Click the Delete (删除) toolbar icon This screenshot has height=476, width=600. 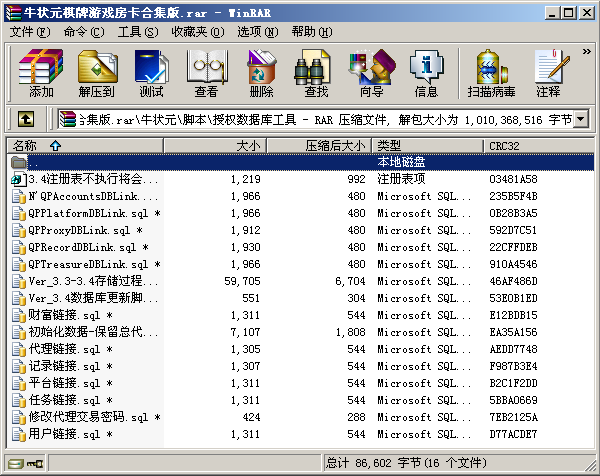tap(261, 73)
